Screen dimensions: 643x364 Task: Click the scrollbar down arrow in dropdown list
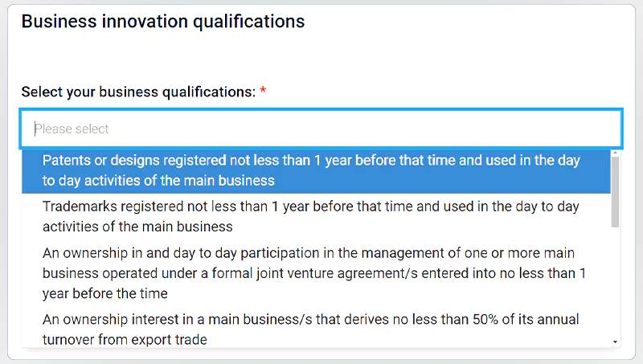[x=616, y=342]
